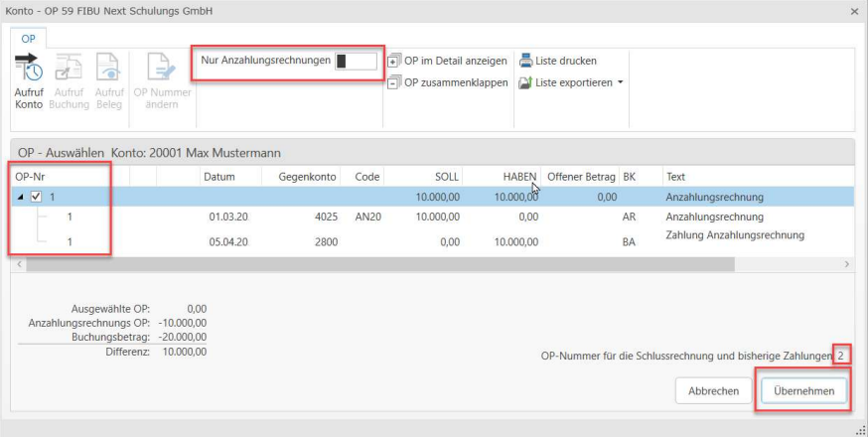
Task: Toggle the Nur Anzahlungsrechnungen switch
Action: click(x=356, y=61)
